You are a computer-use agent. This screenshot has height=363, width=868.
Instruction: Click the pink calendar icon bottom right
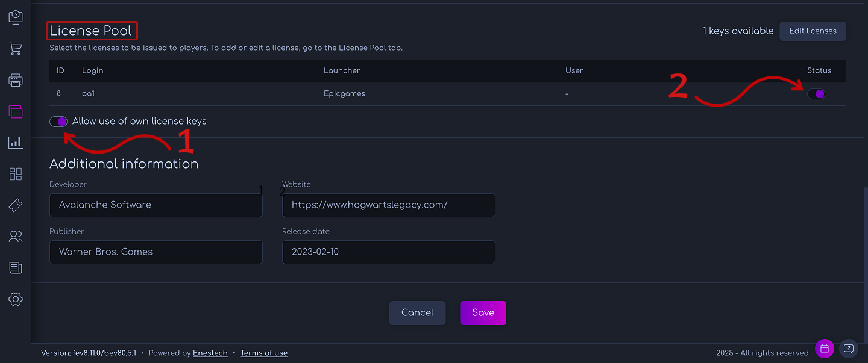(825, 349)
